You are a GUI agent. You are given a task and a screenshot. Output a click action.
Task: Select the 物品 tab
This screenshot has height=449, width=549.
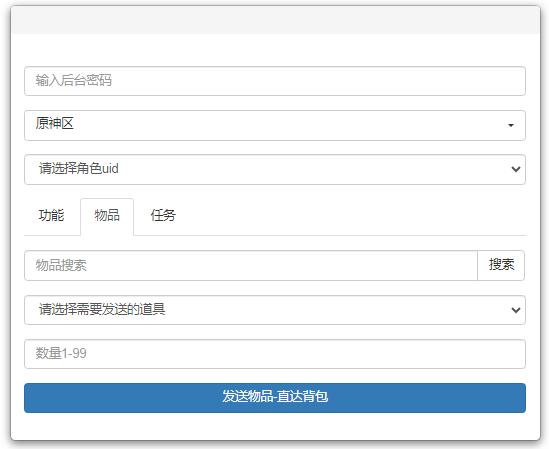click(x=107, y=215)
